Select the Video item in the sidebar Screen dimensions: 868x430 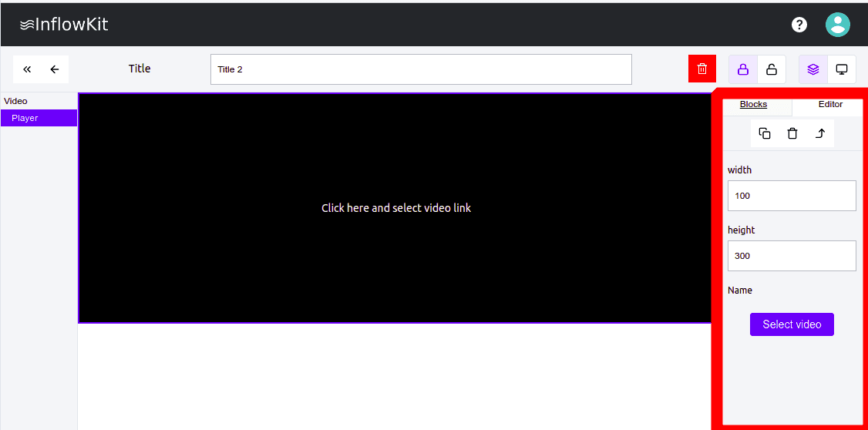click(x=15, y=101)
